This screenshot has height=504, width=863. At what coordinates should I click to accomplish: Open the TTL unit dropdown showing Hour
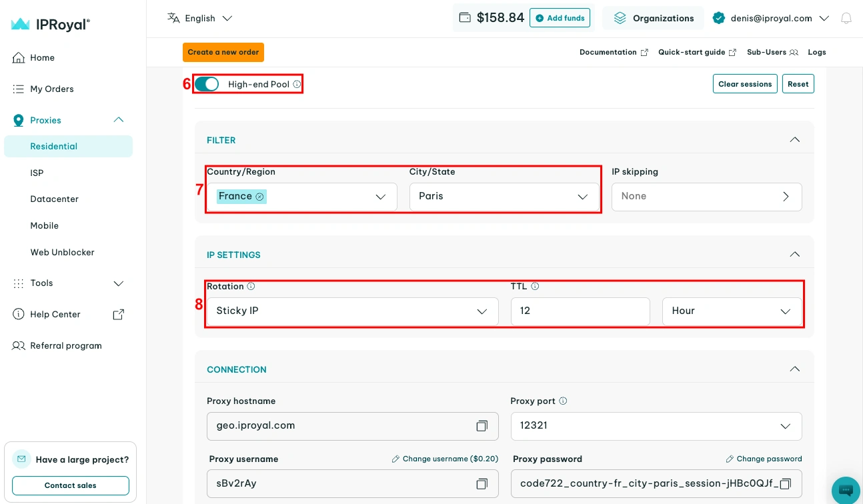[x=732, y=311]
